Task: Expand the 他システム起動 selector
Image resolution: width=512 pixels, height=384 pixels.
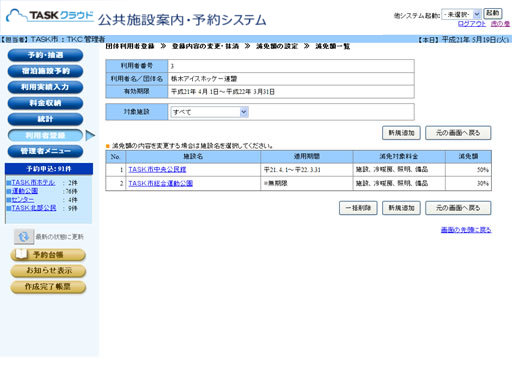Action: [x=461, y=14]
